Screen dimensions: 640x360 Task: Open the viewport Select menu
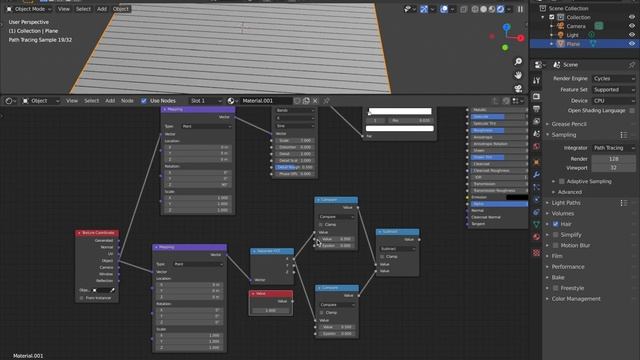coord(83,9)
